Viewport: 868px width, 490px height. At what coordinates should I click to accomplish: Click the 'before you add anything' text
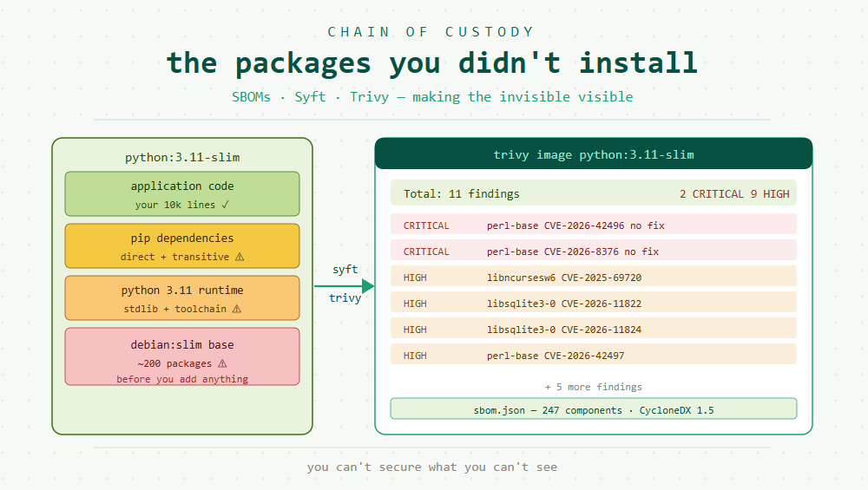(182, 379)
